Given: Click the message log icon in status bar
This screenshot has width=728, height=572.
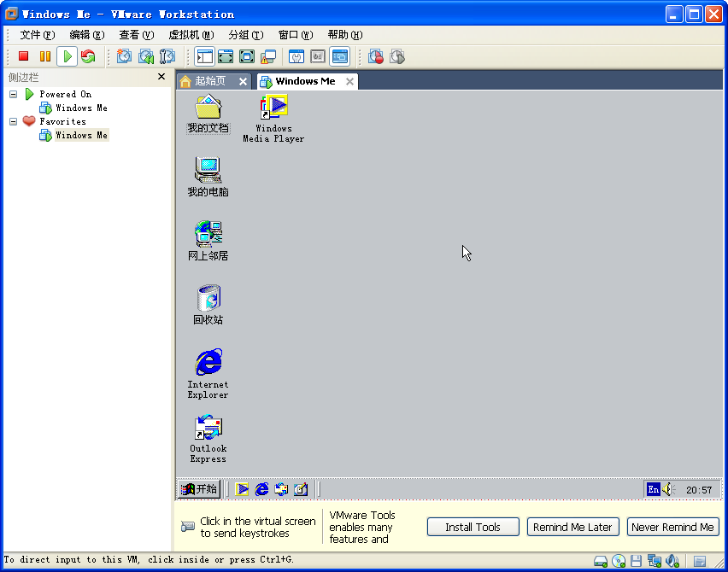Looking at the screenshot, I should [700, 562].
